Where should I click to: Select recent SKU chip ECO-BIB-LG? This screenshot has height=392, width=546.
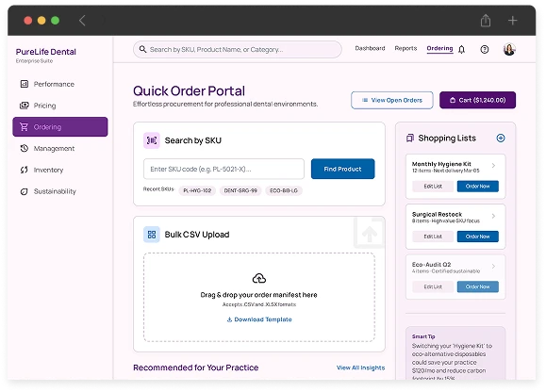[284, 190]
